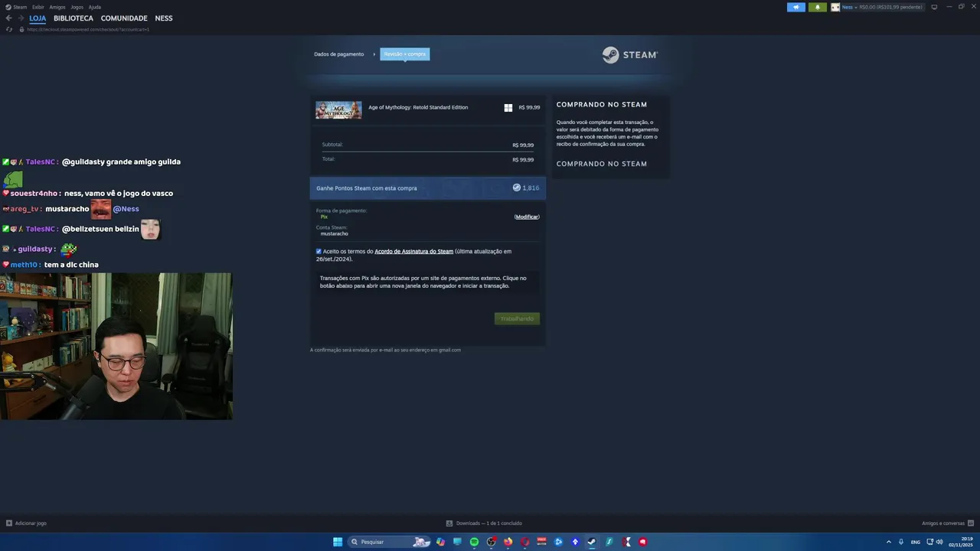This screenshot has width=980, height=551.
Task: Click the Downloads status text
Action: pos(489,523)
